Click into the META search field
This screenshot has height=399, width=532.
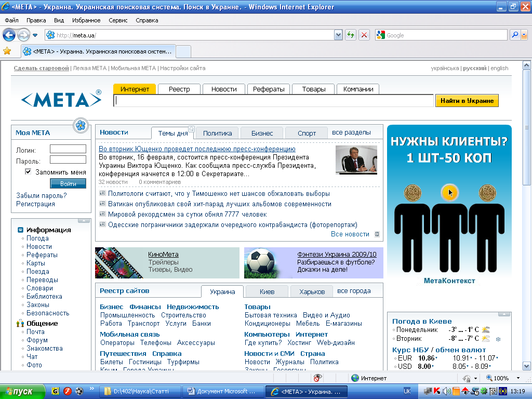[273, 101]
